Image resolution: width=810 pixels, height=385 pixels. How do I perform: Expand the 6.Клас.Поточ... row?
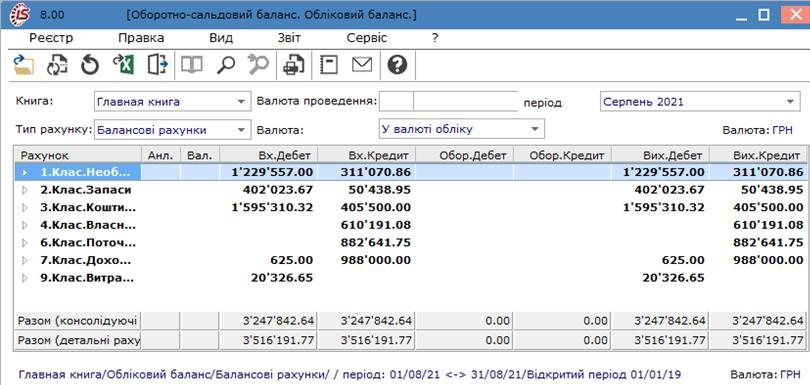26,243
